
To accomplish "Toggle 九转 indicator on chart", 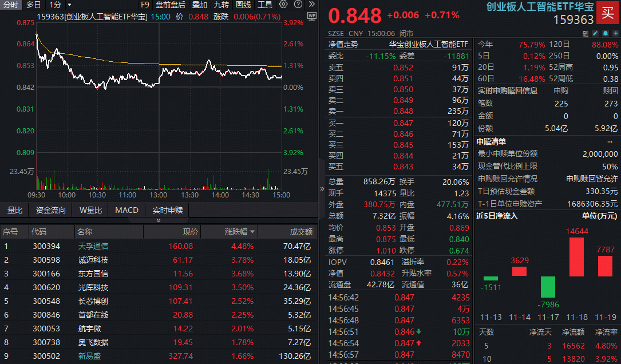I will [221, 5].
